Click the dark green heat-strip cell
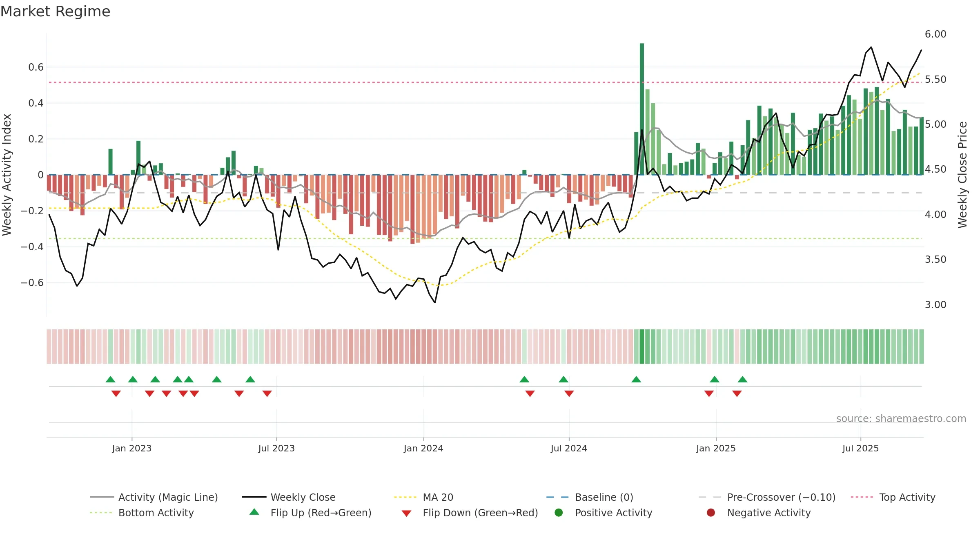The height and width of the screenshot is (551, 980). [642, 346]
